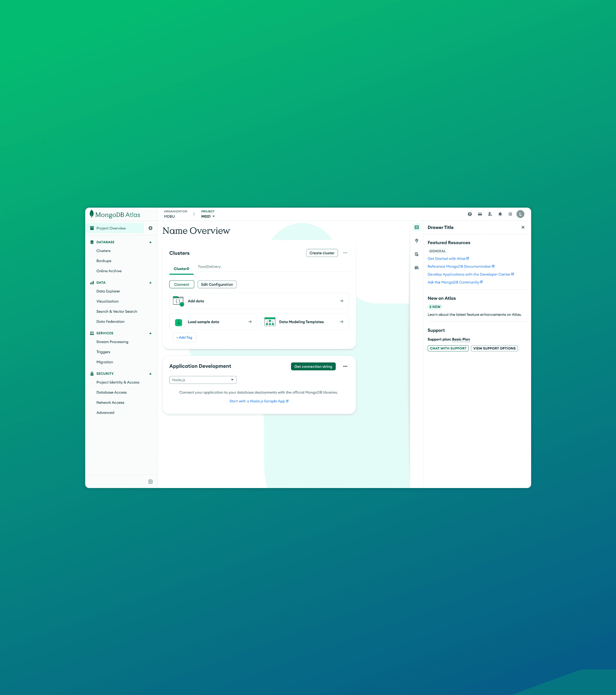Open Get Started with Atlas link
This screenshot has height=695, width=616.
point(448,259)
